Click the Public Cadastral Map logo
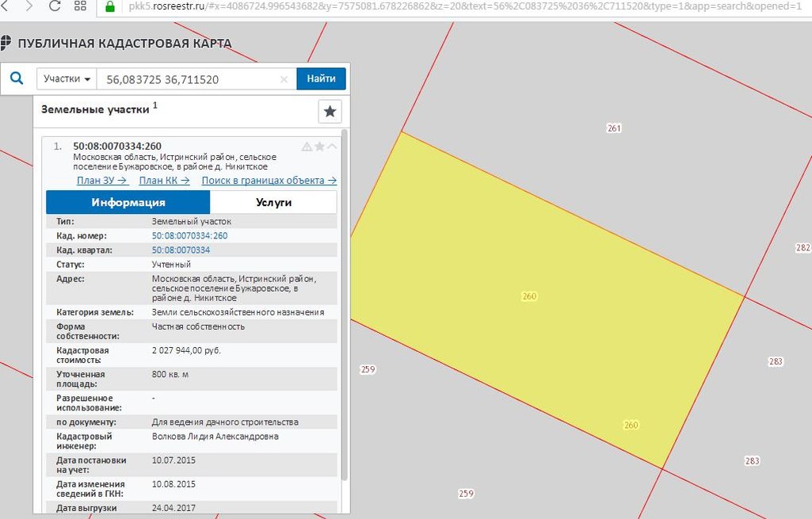 6,43
